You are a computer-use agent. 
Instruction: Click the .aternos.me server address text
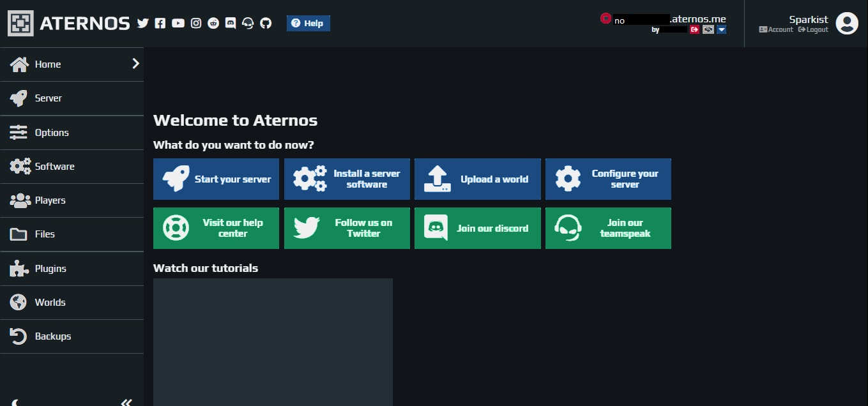[x=697, y=19]
